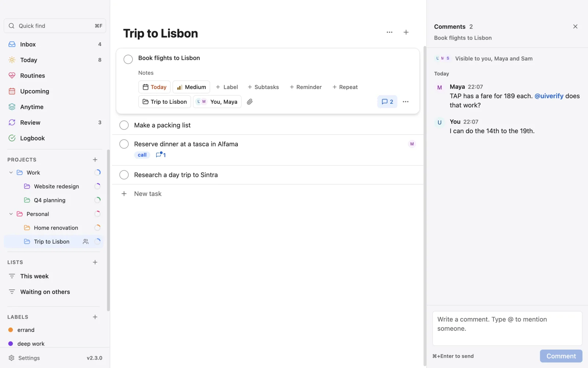This screenshot has height=368, width=588.
Task: Add a new project with the plus icon
Action: point(95,160)
